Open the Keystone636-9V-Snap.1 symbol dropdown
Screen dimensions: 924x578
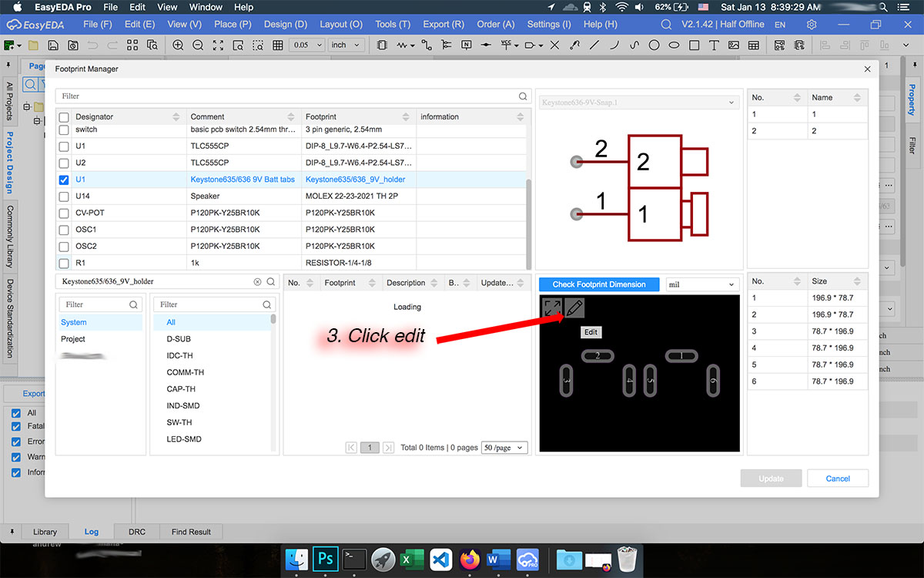(638, 102)
